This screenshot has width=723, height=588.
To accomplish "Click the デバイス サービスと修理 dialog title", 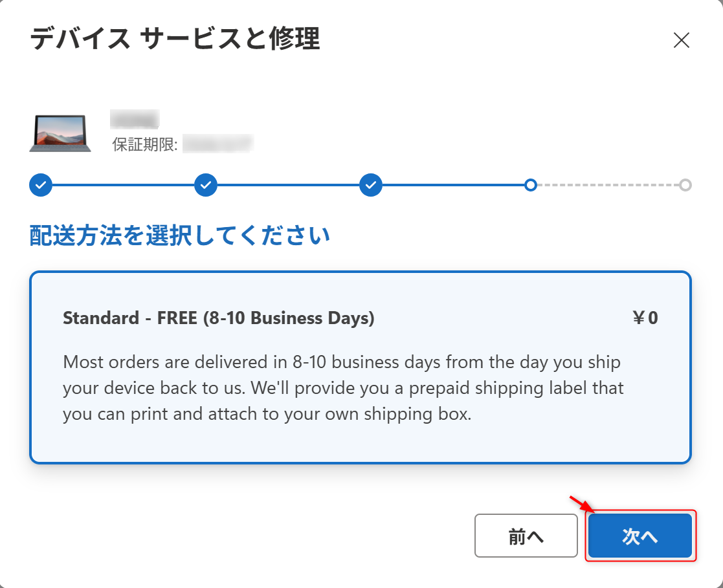I will tap(175, 39).
